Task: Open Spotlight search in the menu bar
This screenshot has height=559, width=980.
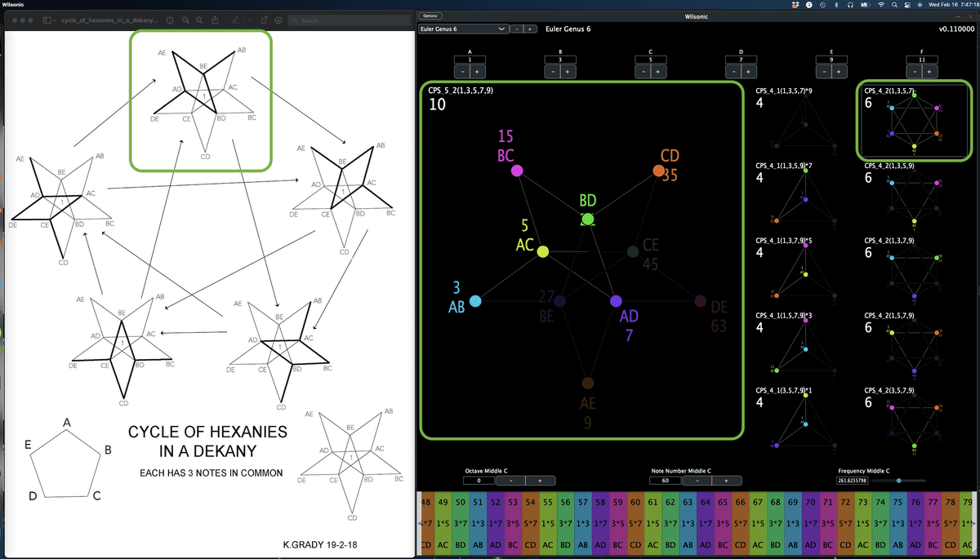Action: click(895, 5)
